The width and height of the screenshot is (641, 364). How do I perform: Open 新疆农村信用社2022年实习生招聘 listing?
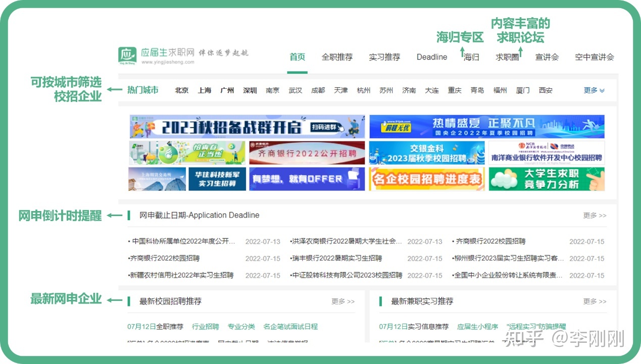181,275
